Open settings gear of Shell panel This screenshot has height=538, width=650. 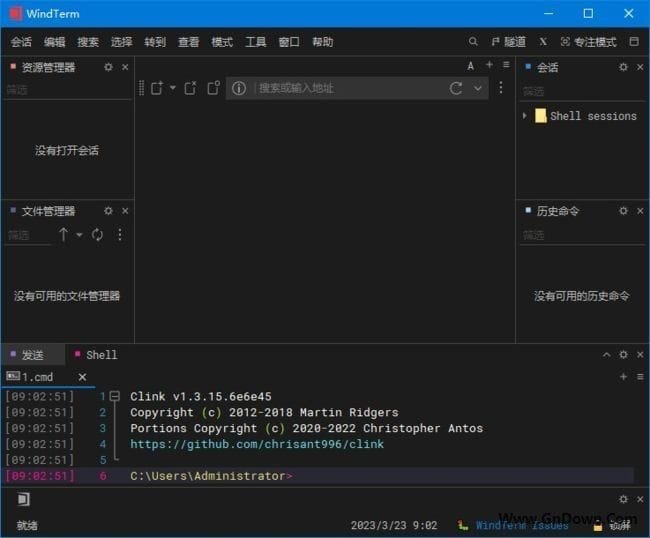623,354
